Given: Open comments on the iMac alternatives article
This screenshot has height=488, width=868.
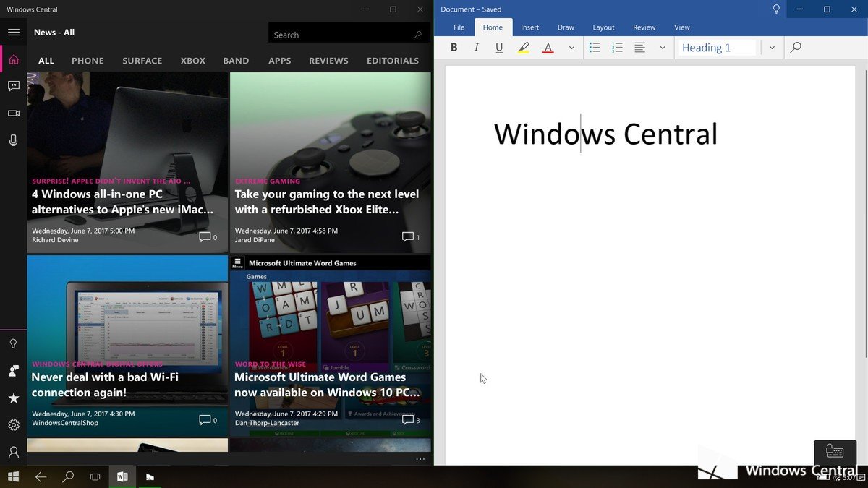Looking at the screenshot, I should 208,237.
